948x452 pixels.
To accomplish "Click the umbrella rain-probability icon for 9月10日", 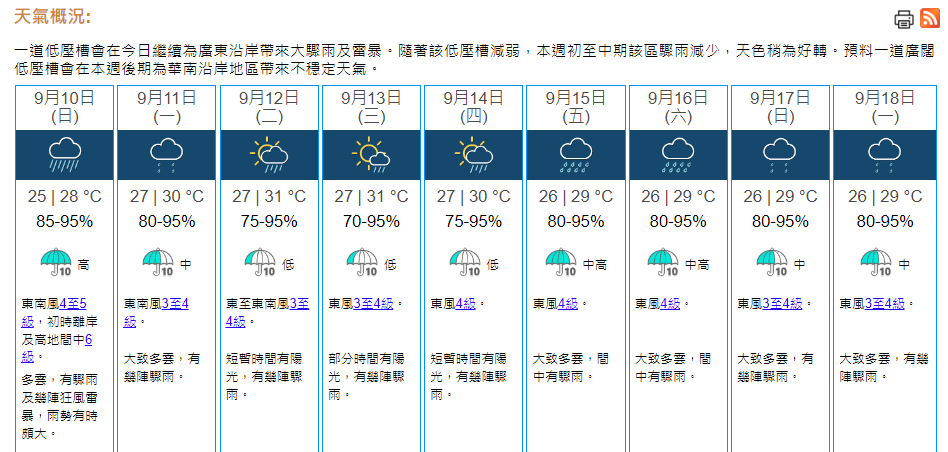I will tap(56, 263).
